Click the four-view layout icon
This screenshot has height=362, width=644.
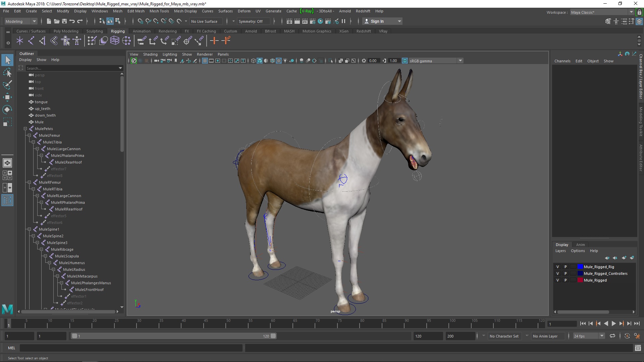tap(7, 175)
